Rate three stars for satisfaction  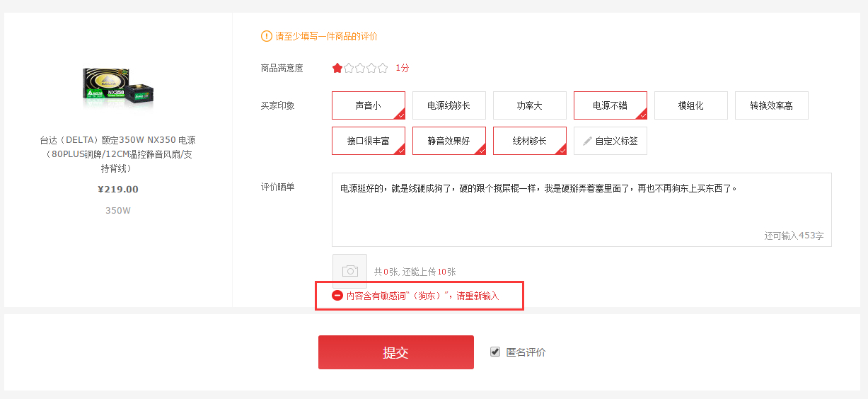tap(360, 68)
